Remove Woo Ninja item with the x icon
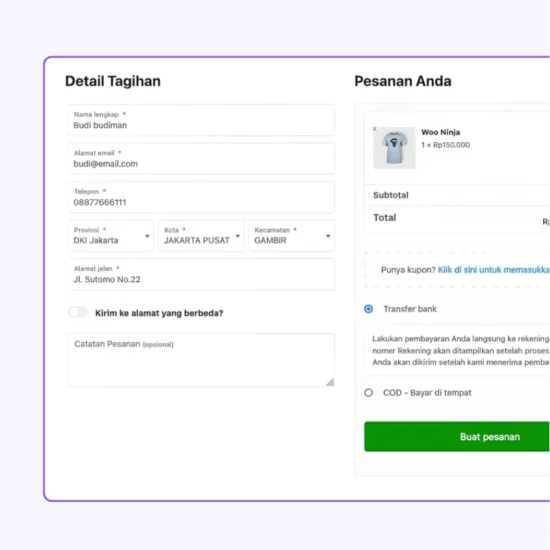This screenshot has width=550, height=550. click(x=375, y=129)
